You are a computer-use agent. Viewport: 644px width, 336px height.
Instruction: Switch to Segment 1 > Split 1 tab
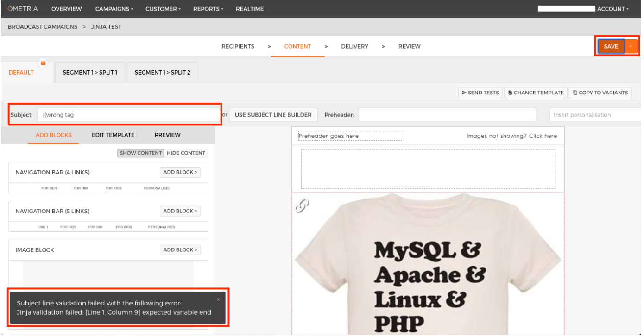pos(90,72)
